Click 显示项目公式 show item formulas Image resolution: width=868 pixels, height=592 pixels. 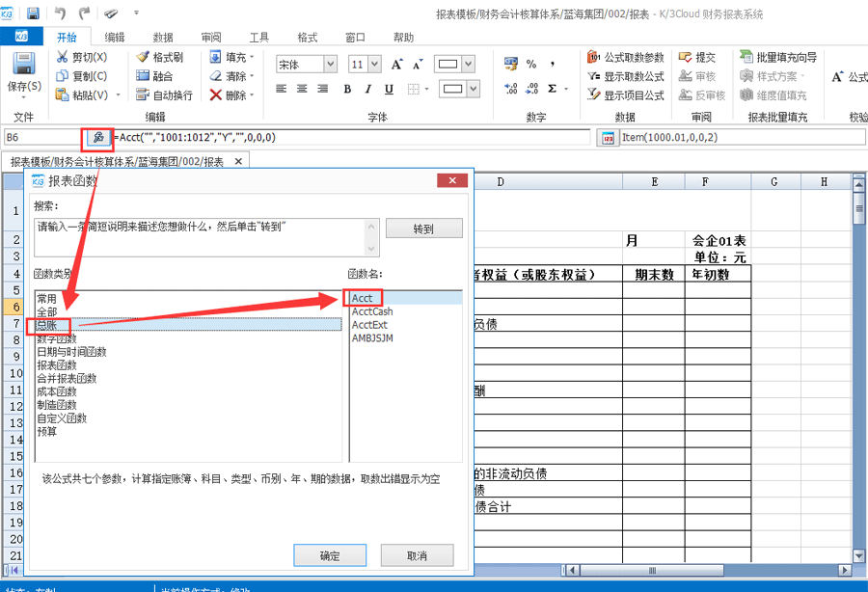(x=626, y=94)
